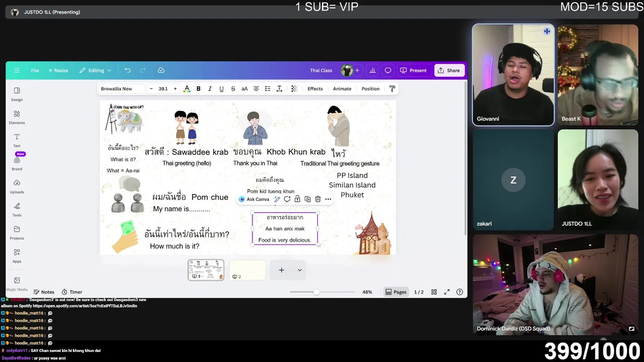Decrease font size with the minus

(151, 88)
